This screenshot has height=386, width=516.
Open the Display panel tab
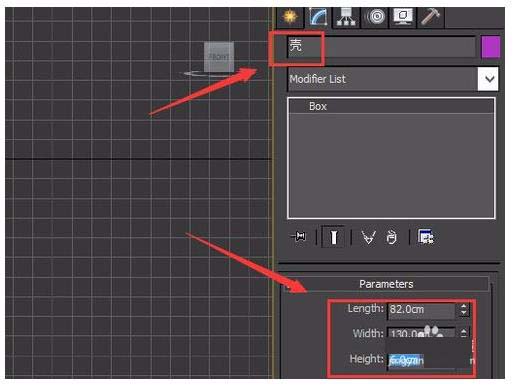click(x=403, y=17)
